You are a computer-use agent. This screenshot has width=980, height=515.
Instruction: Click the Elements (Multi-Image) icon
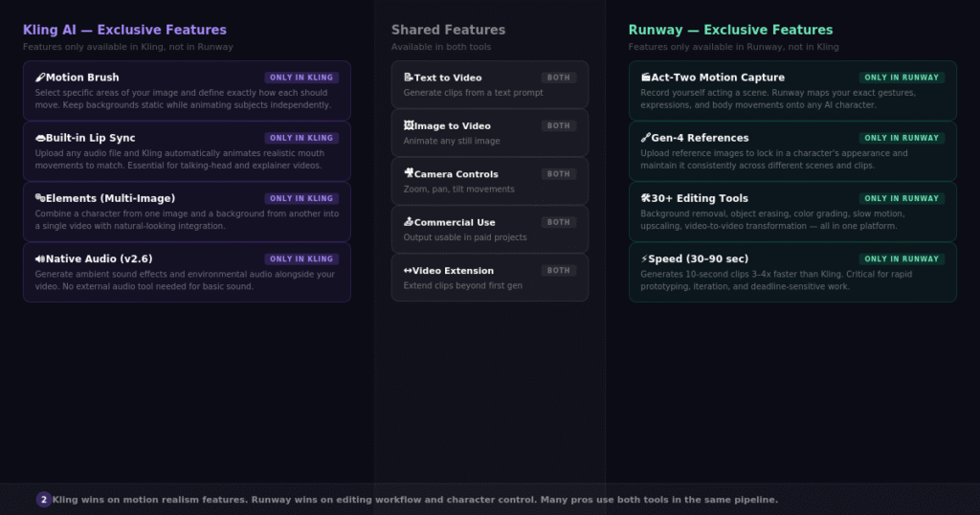[x=40, y=198]
